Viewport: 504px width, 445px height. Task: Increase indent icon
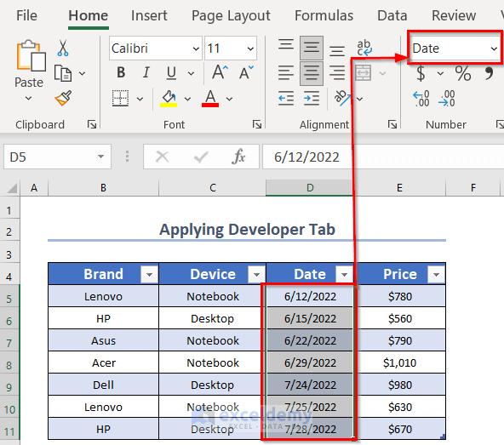click(311, 99)
